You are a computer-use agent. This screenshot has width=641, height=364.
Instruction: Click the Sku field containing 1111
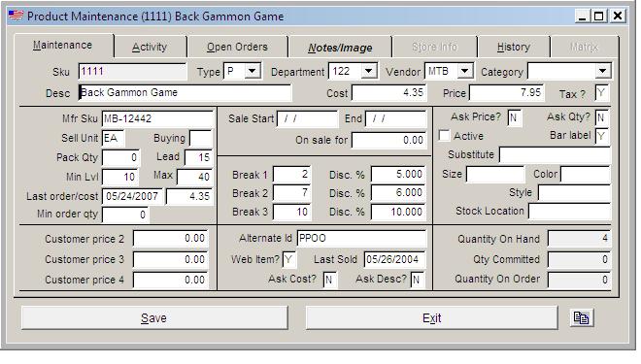coord(132,72)
